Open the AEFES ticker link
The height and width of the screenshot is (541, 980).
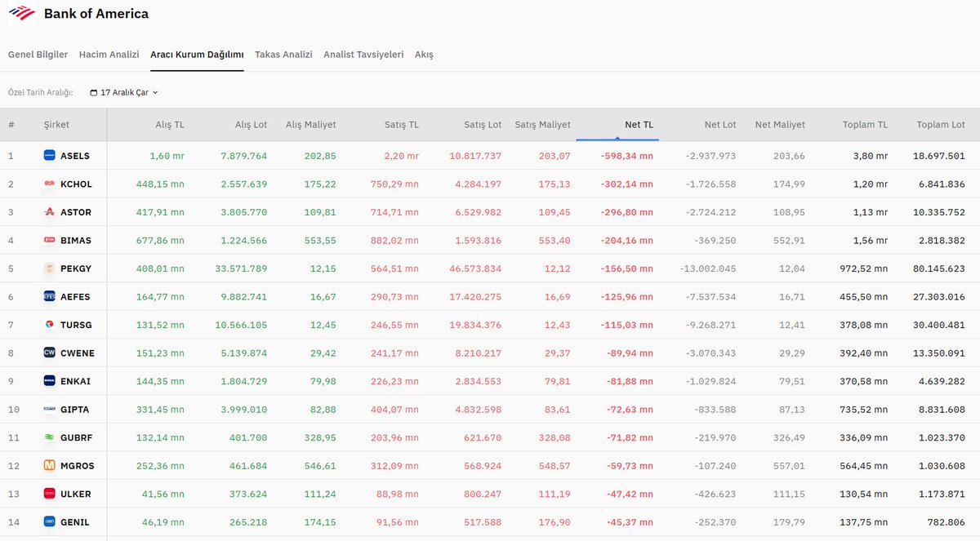76,297
